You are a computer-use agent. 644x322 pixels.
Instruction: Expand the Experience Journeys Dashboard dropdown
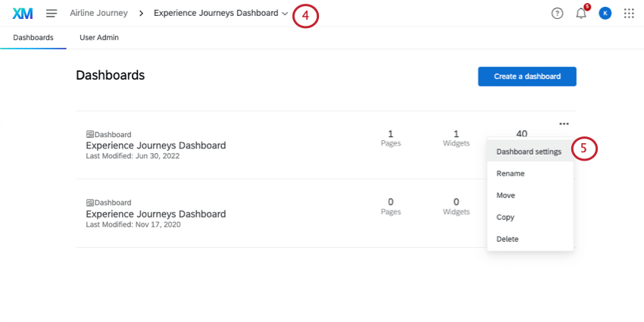[x=284, y=14]
